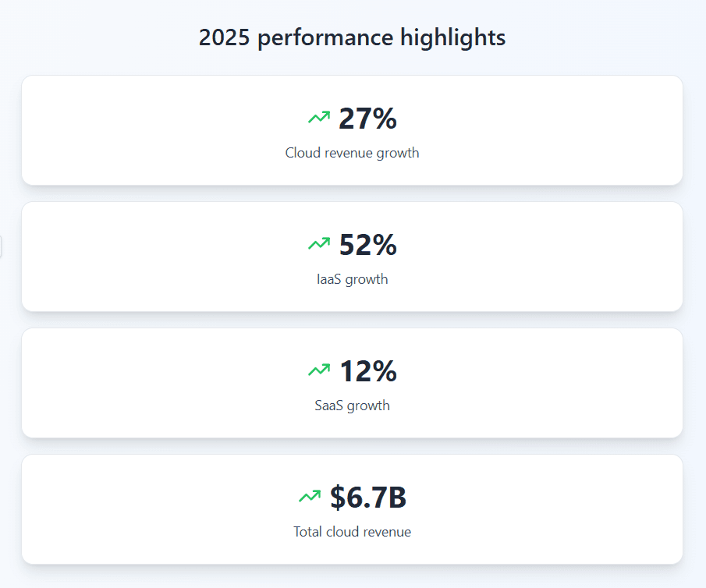Click the trend-up icon beside 12%

click(x=319, y=370)
